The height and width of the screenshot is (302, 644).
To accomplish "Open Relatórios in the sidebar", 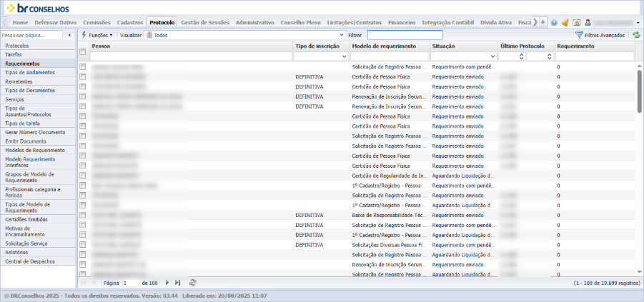I will [38, 252].
